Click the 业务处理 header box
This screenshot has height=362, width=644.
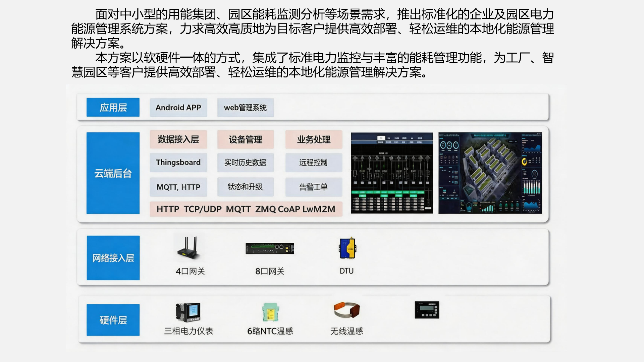pos(314,139)
